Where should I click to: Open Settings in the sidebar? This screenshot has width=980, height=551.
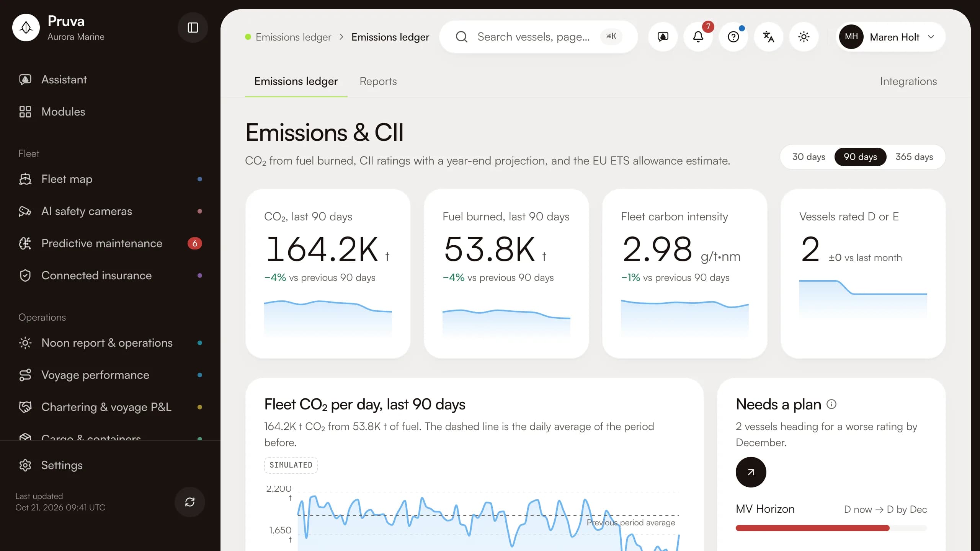click(110, 465)
